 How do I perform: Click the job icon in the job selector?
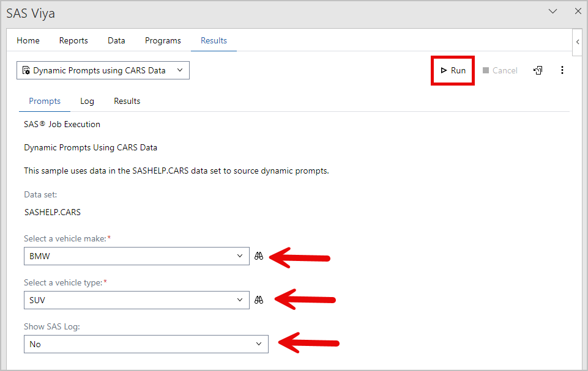(26, 70)
